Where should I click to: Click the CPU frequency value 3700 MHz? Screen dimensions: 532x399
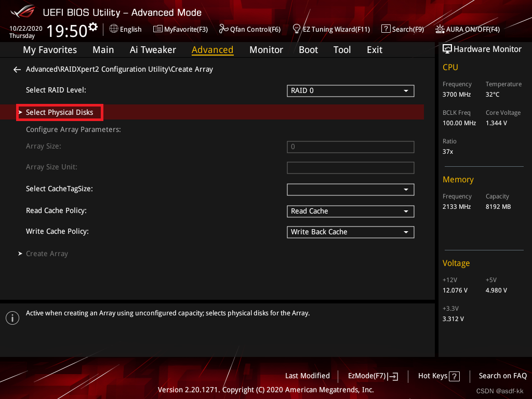[x=456, y=95]
